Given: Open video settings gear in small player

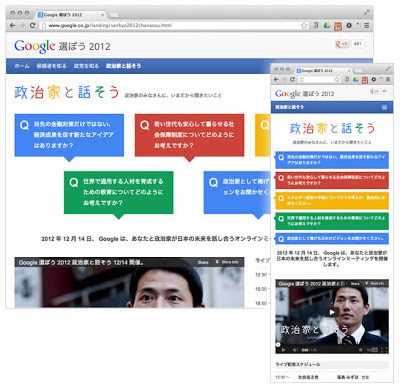Looking at the screenshot, I should 360,350.
